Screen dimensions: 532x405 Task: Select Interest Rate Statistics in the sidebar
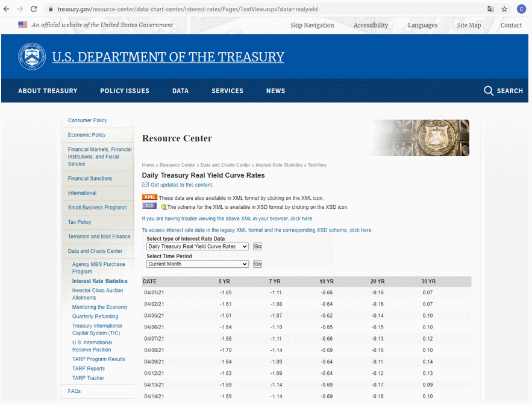point(100,281)
